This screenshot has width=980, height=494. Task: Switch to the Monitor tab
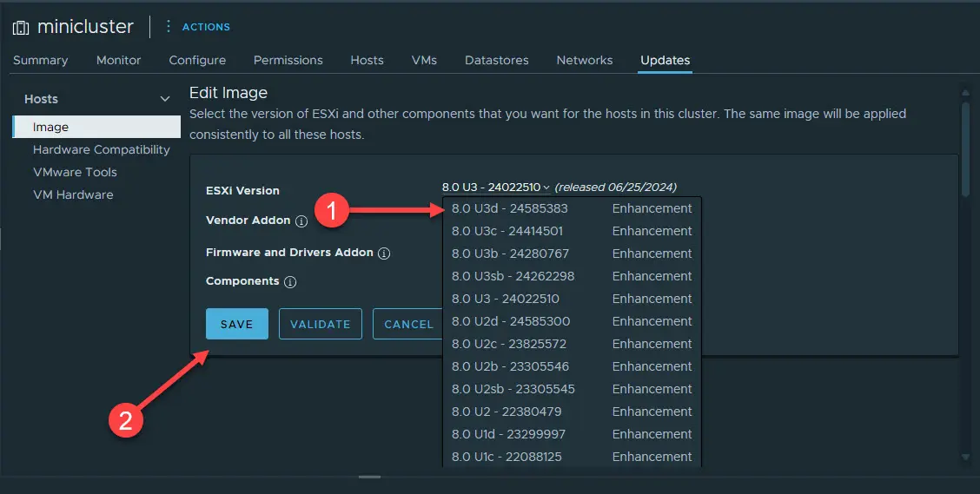(x=119, y=60)
